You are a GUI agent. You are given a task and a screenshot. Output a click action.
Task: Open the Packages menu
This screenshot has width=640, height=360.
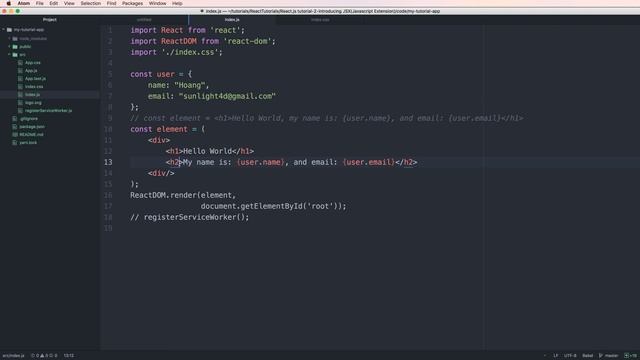pos(132,3)
